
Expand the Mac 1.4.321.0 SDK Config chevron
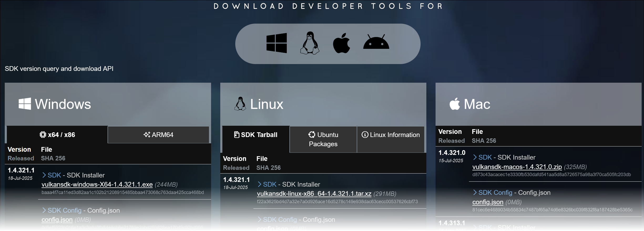[x=475, y=192]
